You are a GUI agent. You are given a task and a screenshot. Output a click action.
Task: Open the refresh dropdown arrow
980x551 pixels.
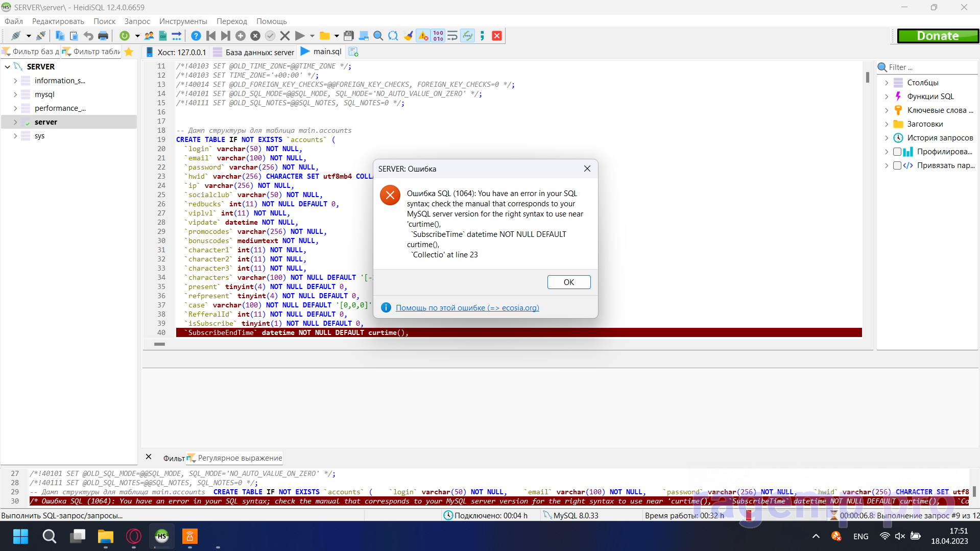point(137,36)
